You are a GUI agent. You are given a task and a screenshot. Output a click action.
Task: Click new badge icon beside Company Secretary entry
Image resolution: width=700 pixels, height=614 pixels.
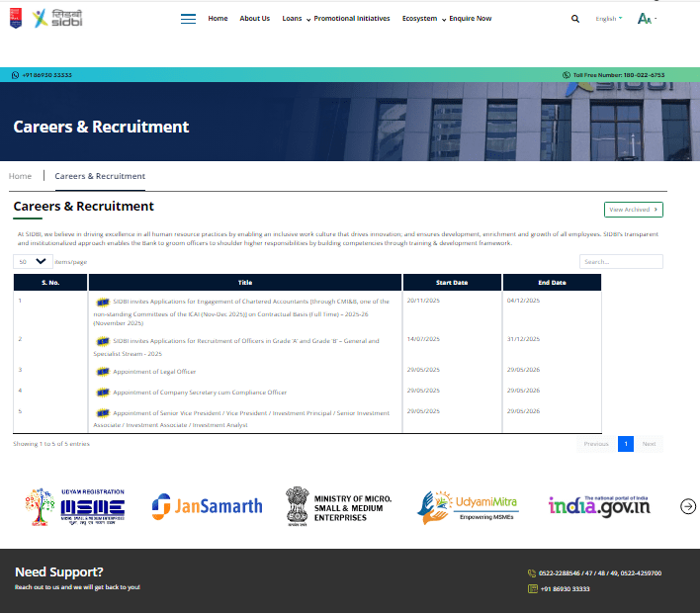pyautogui.click(x=103, y=393)
